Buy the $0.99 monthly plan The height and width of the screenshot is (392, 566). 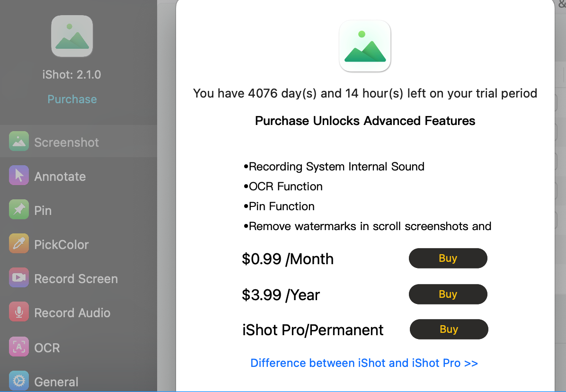[448, 258]
